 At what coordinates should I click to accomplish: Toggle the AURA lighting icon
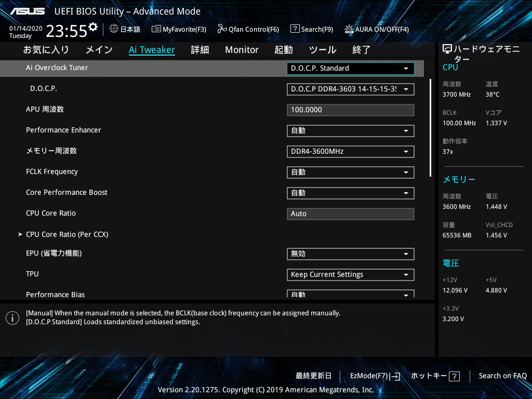349,29
